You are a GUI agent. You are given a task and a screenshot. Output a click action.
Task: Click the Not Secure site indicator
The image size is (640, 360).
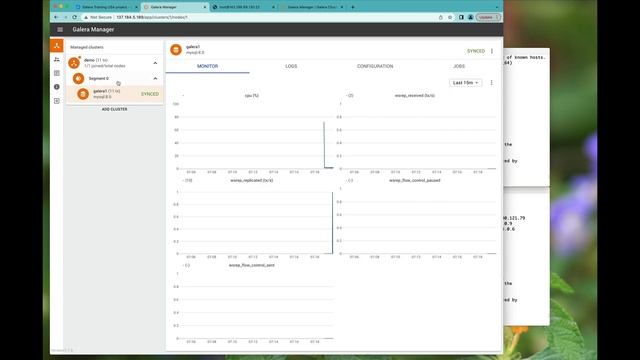98,18
